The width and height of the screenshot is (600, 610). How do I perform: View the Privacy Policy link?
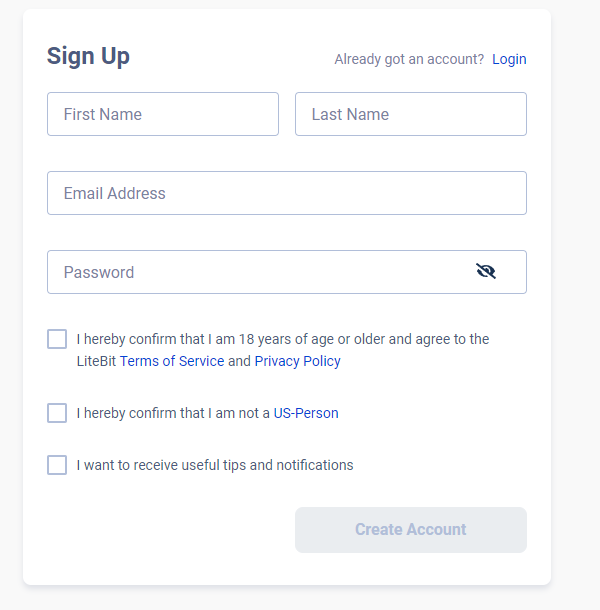click(x=297, y=361)
